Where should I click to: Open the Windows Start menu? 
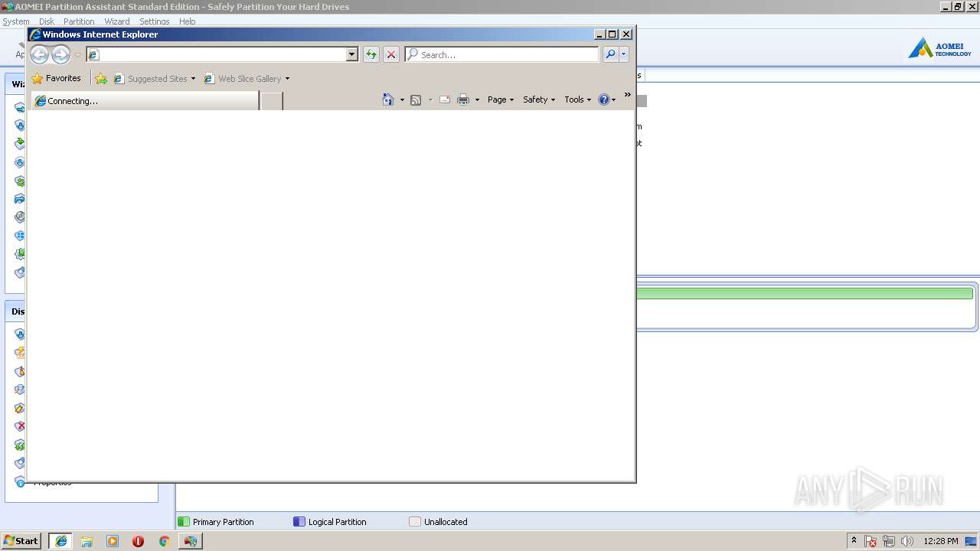pos(21,541)
